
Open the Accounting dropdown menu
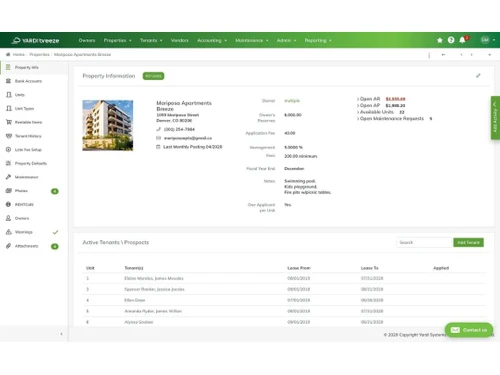(x=212, y=40)
